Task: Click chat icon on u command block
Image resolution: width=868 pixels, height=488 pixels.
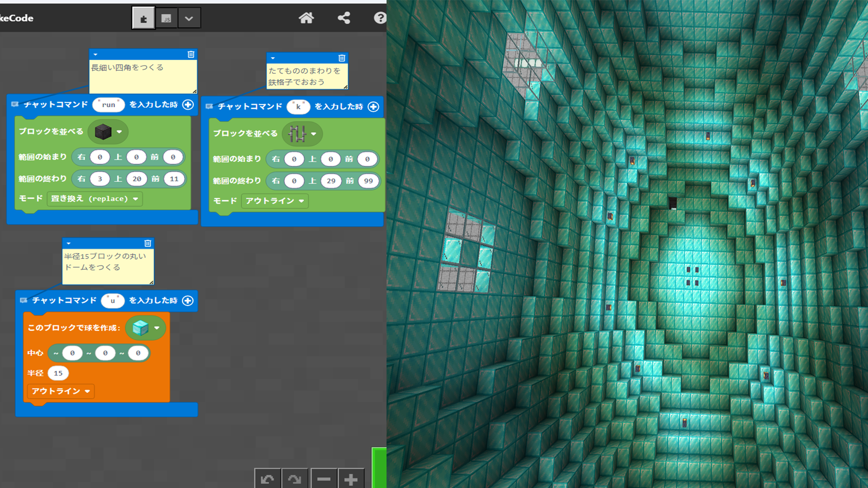Action: 24,300
